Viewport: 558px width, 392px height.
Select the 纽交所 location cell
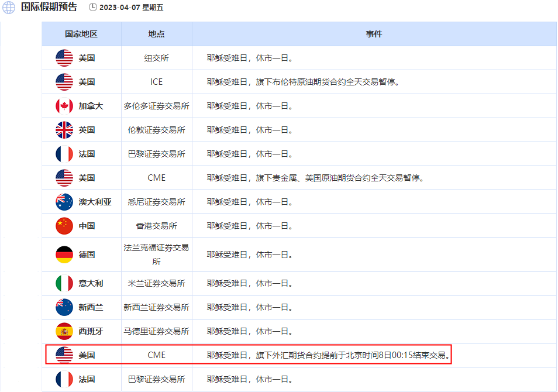point(156,58)
